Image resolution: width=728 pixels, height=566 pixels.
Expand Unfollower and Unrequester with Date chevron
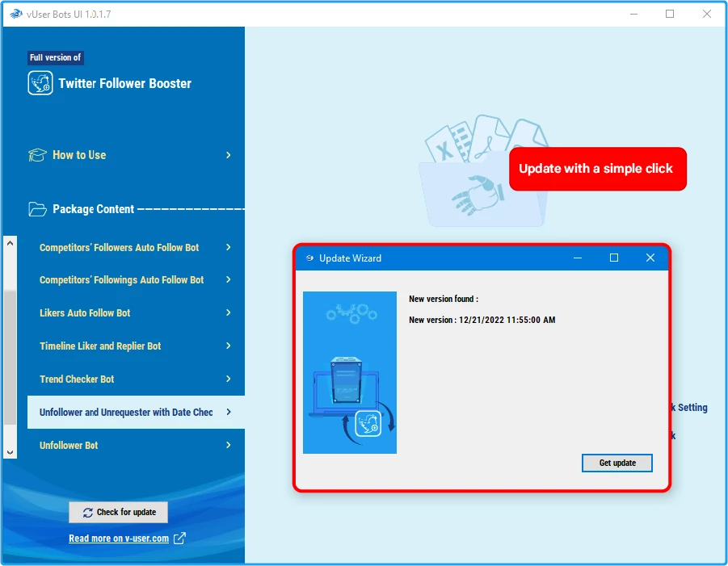click(228, 412)
